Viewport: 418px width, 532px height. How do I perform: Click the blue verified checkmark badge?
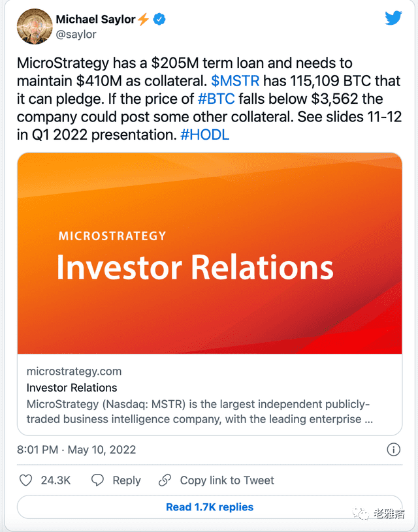click(x=159, y=20)
